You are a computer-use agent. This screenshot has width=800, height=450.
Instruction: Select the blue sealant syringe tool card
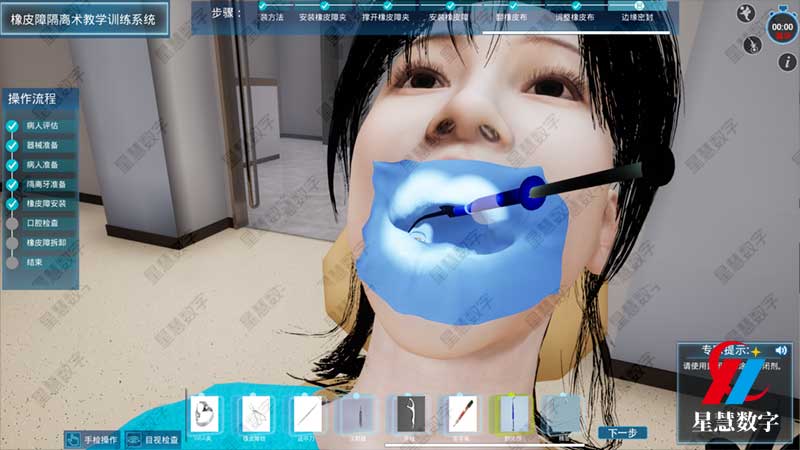pyautogui.click(x=510, y=414)
